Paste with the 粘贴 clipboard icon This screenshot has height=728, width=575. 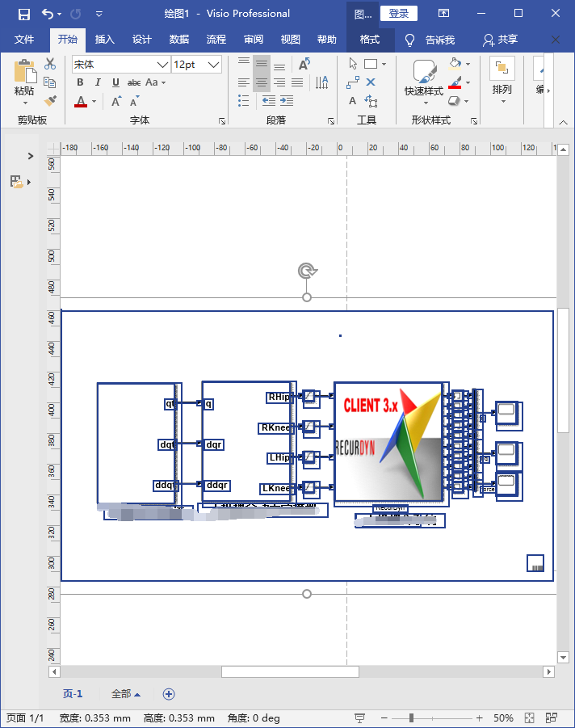tap(24, 71)
